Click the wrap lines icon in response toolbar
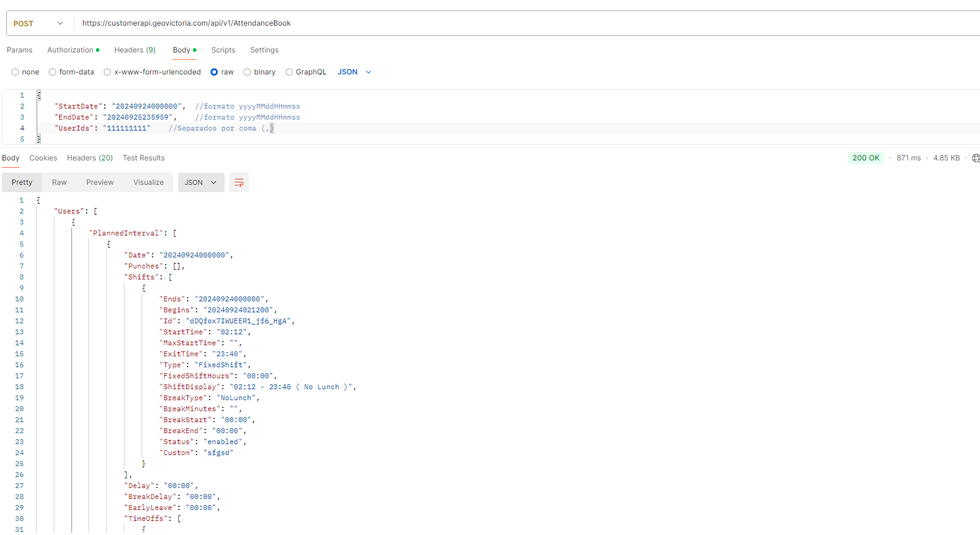 click(239, 182)
